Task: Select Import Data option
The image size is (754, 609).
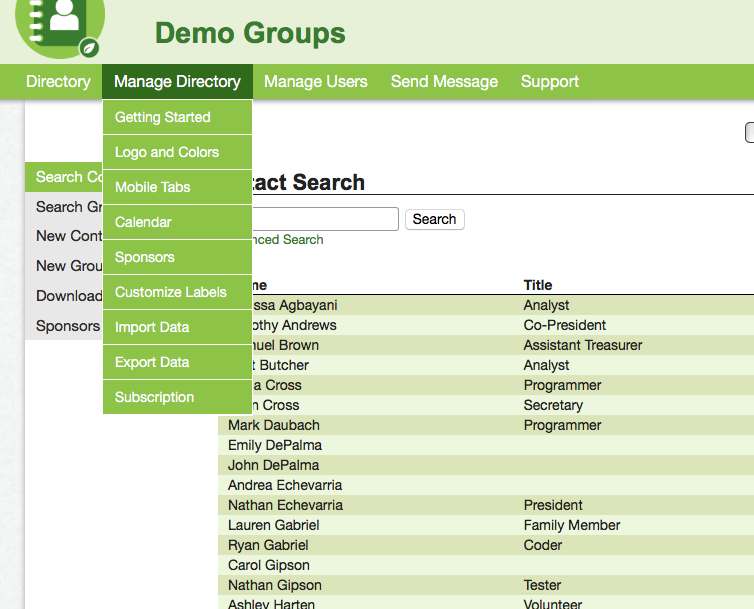Action: tap(152, 327)
